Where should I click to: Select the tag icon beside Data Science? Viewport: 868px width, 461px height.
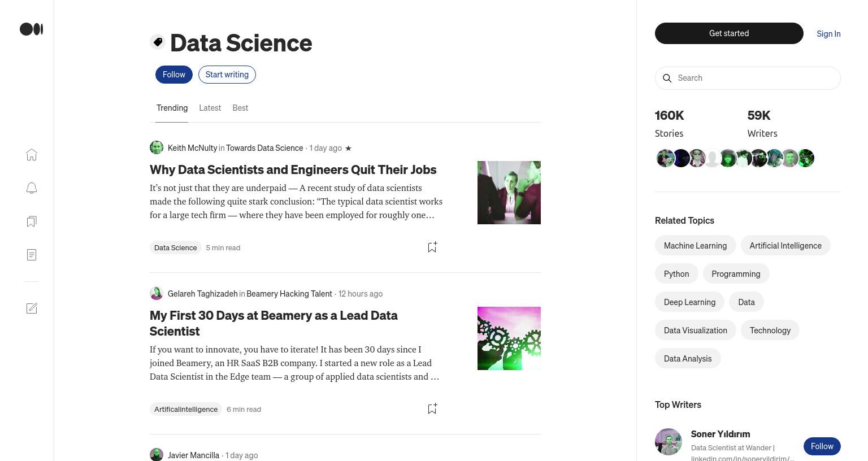click(x=158, y=42)
